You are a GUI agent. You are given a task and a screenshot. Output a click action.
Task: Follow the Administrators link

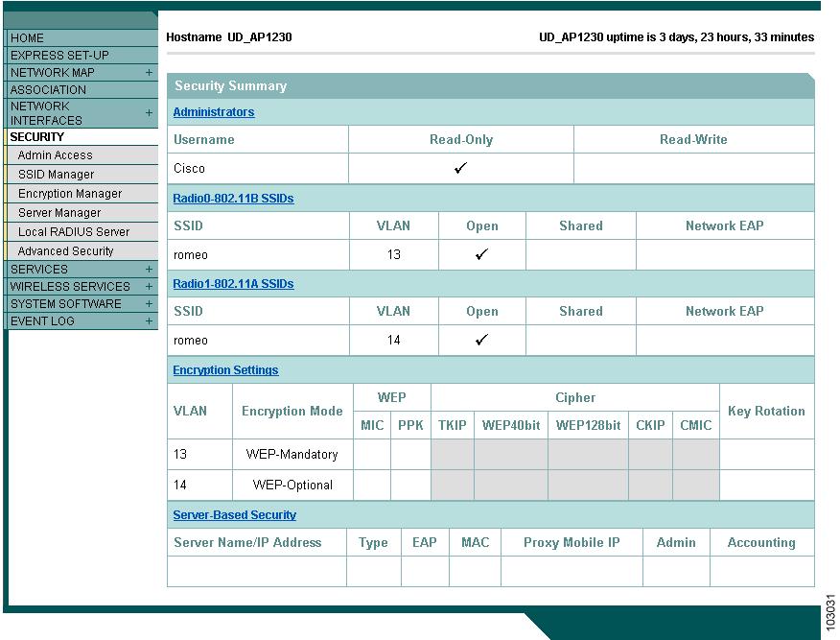coord(214,112)
